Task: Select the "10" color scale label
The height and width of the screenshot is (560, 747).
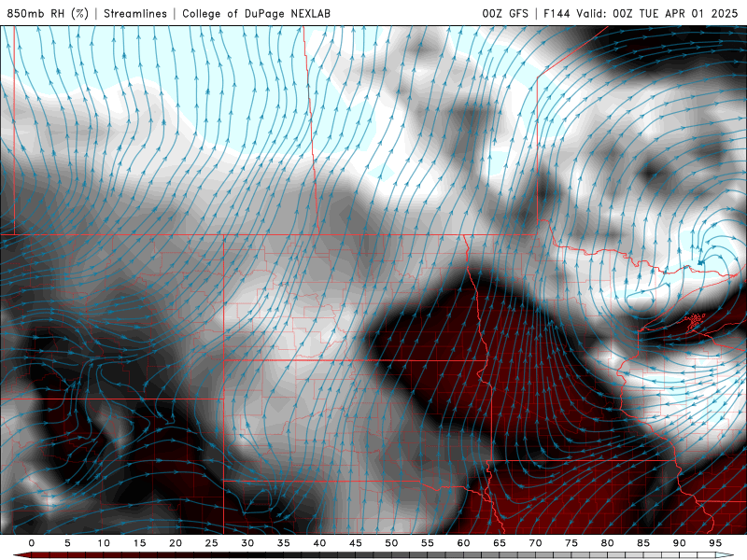Action: click(x=104, y=543)
